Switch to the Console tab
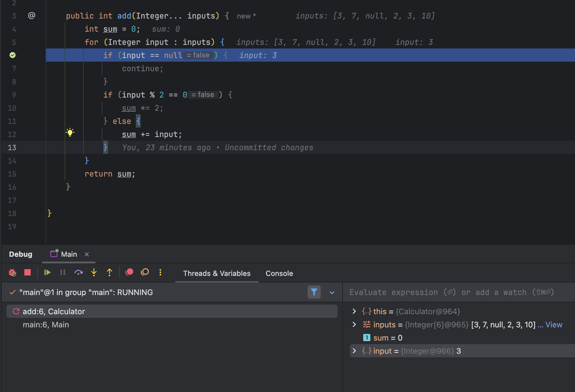The width and height of the screenshot is (575, 392). point(279,273)
